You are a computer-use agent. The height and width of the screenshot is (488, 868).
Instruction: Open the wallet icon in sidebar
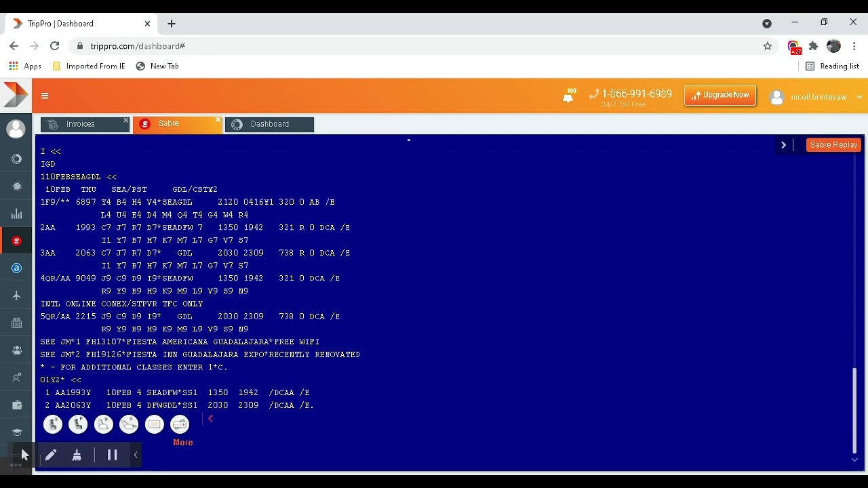[x=16, y=405]
